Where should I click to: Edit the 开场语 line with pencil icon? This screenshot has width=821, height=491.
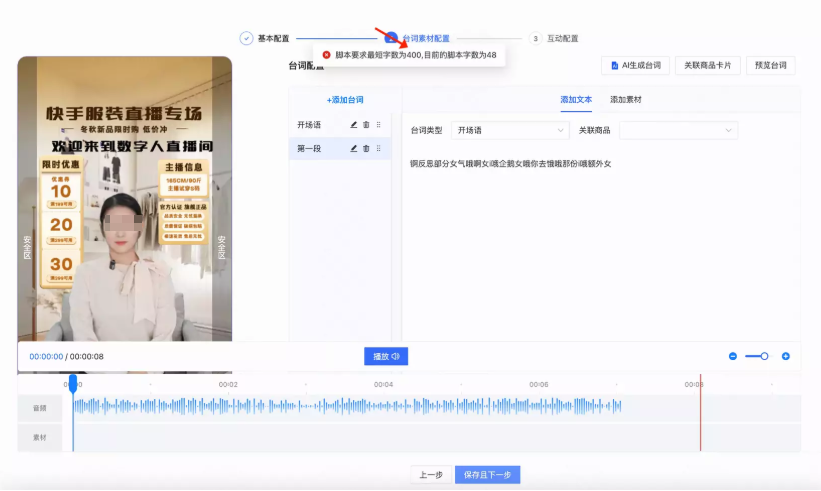(x=353, y=125)
